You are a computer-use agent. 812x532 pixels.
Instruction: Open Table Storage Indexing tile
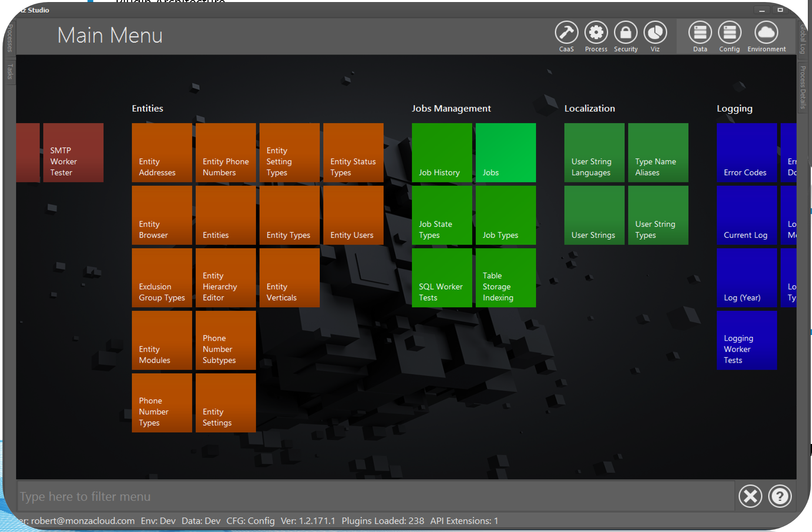point(506,278)
